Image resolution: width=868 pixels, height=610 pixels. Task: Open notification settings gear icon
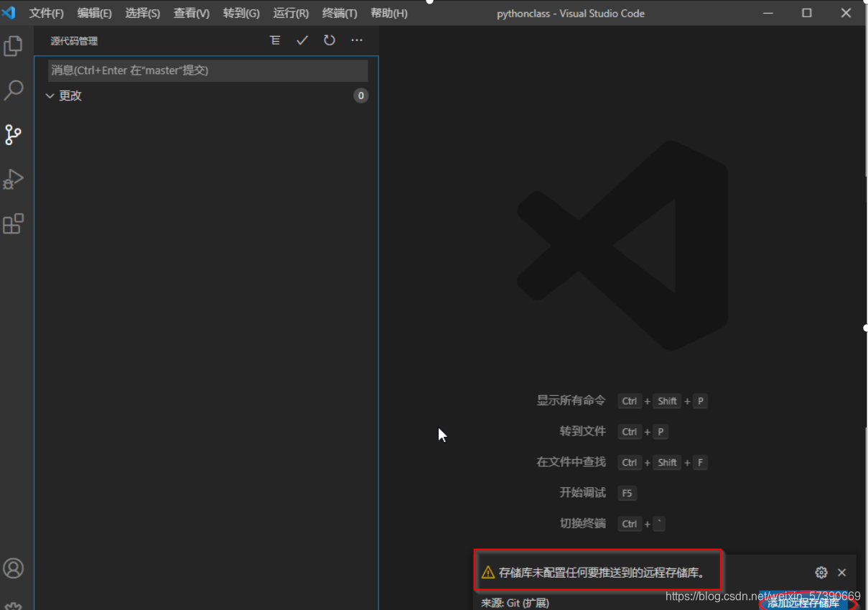pyautogui.click(x=821, y=573)
